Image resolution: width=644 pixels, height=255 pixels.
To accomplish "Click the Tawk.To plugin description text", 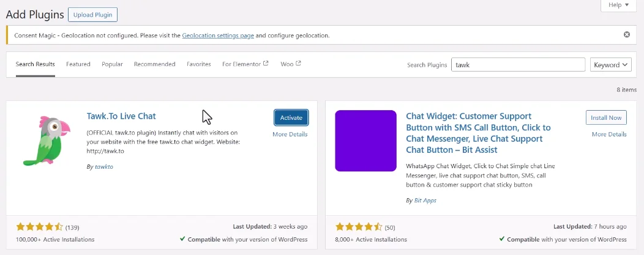I will pyautogui.click(x=163, y=142).
